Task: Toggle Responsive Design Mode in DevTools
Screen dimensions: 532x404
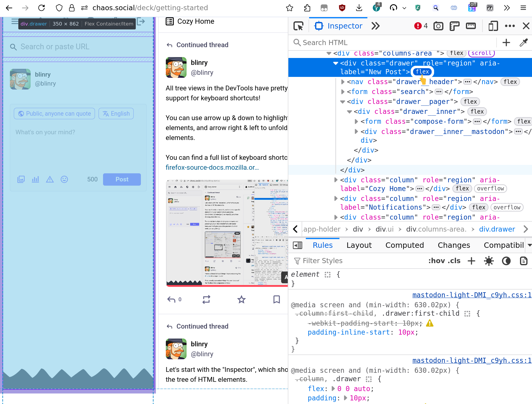Action: click(493, 26)
